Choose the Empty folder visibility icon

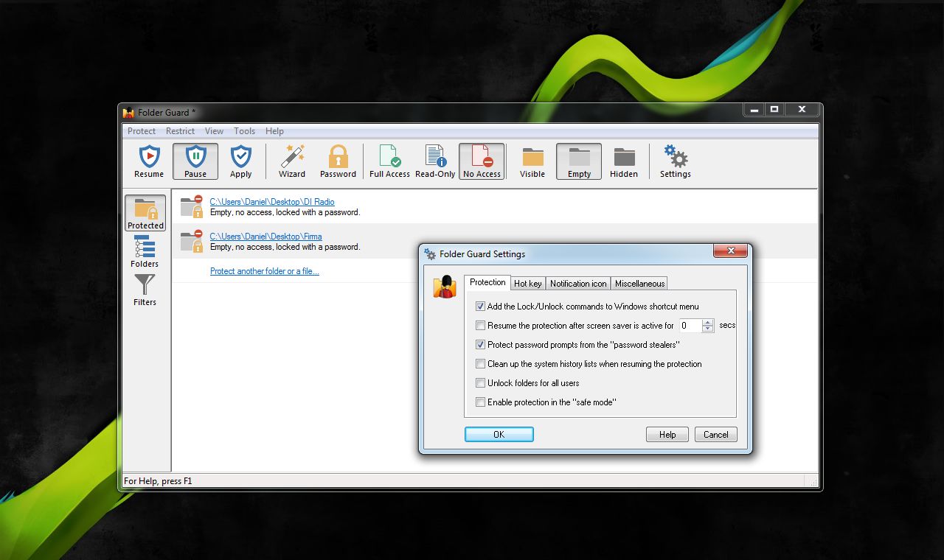(579, 161)
